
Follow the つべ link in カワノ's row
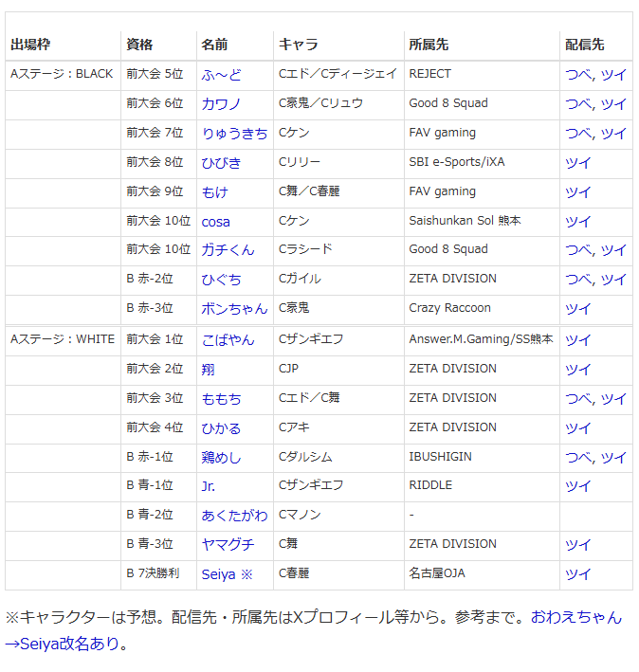(578, 104)
